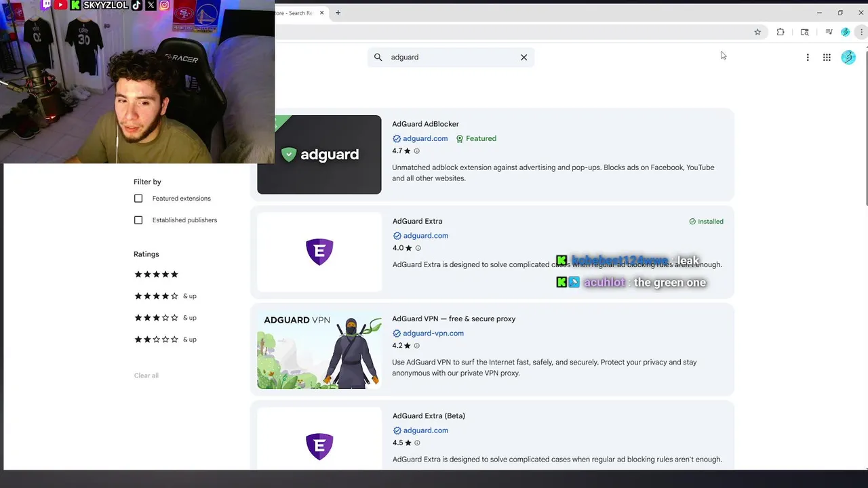Image resolution: width=868 pixels, height=488 pixels.
Task: Open the AdGuard Extra purple shield thumbnail
Action: click(x=319, y=251)
